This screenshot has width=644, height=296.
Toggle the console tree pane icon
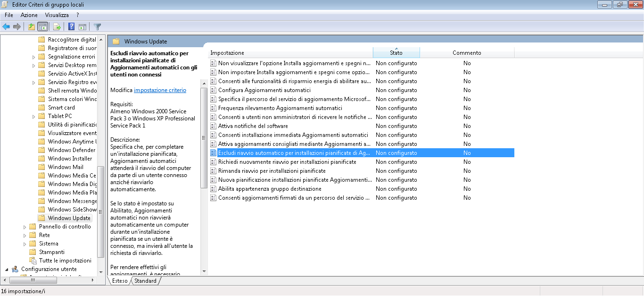click(x=42, y=26)
